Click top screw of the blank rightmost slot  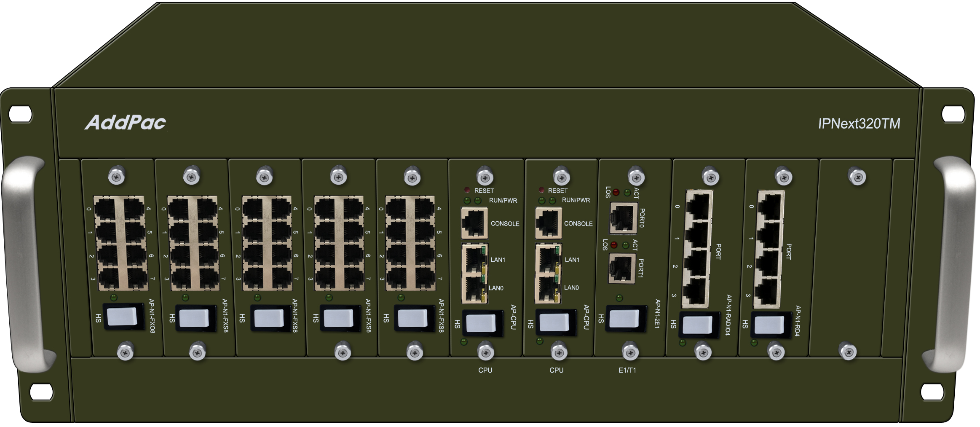click(x=857, y=177)
